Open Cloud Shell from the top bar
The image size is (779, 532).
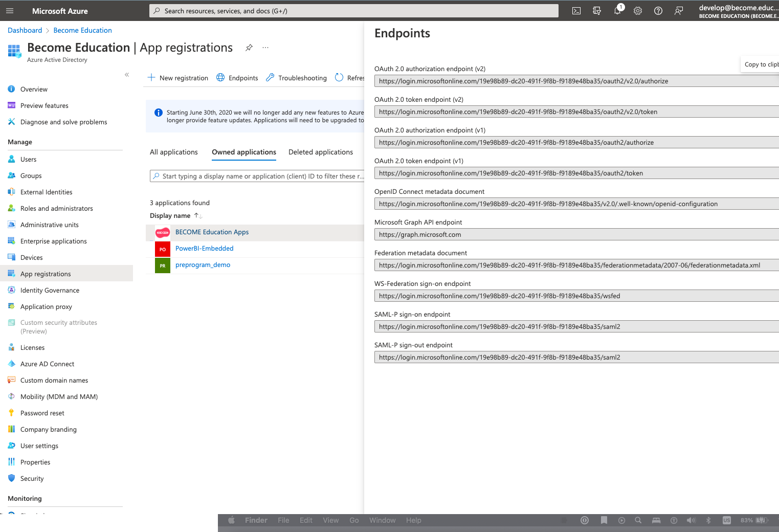point(576,11)
